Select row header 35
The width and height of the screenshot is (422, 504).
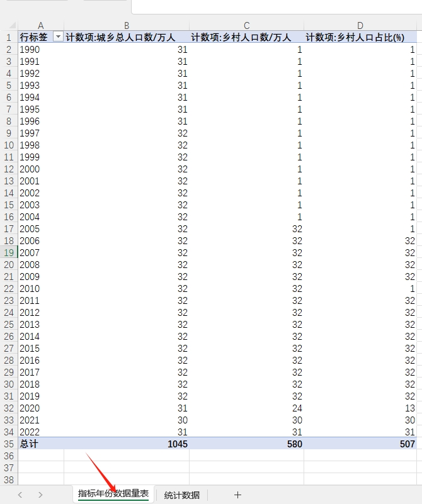(x=9, y=444)
